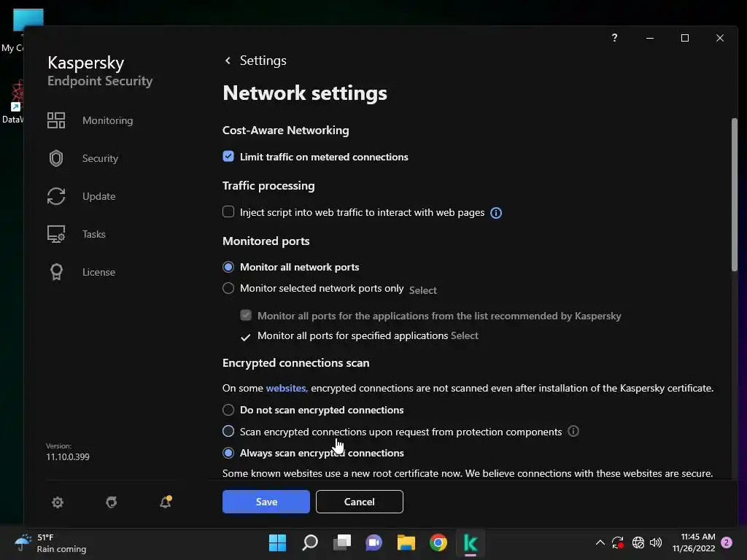The image size is (747, 560).
Task: Select Scan encrypted connections upon request
Action: pos(228,431)
